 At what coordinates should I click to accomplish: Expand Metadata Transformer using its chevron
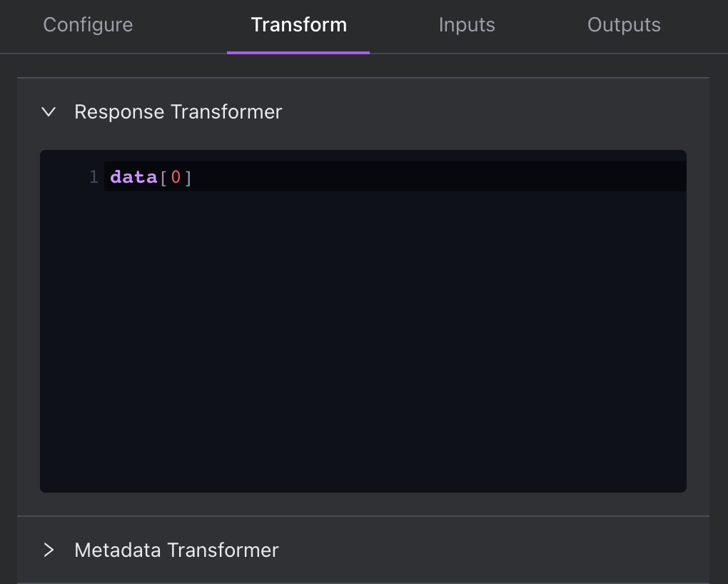pyautogui.click(x=49, y=550)
